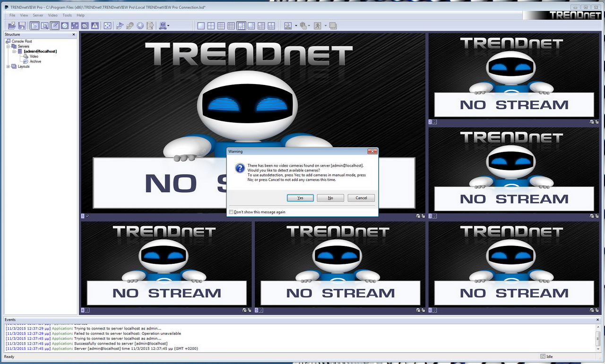
Task: Open the View menu
Action: click(x=24, y=15)
